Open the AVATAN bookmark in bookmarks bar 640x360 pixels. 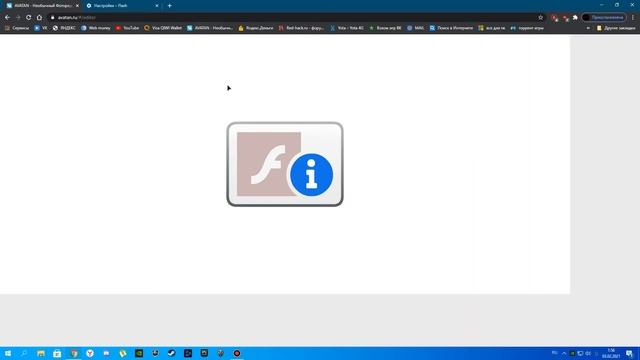(210, 28)
